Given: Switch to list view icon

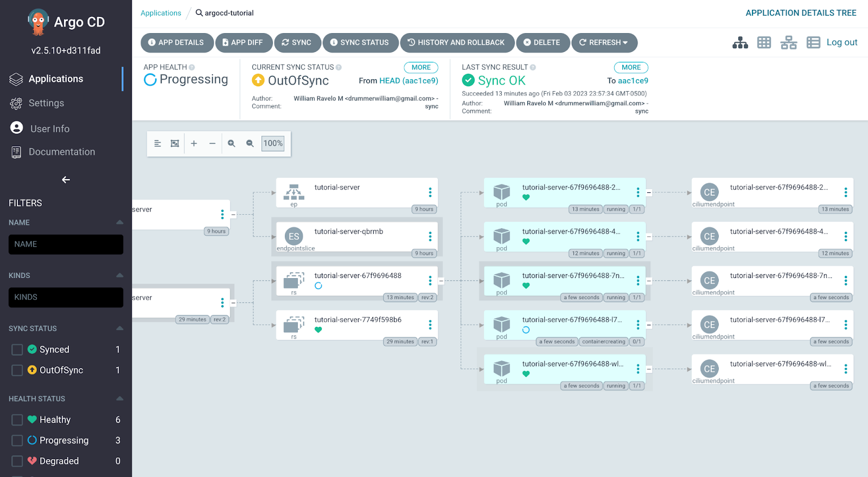Looking at the screenshot, I should 813,42.
